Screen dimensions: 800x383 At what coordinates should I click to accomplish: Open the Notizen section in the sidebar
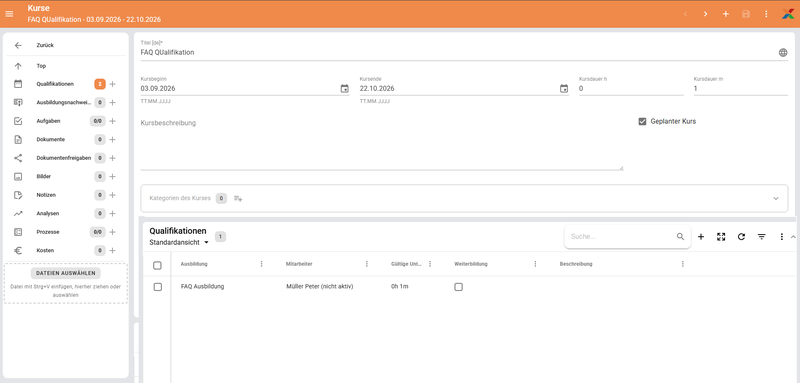tap(46, 195)
